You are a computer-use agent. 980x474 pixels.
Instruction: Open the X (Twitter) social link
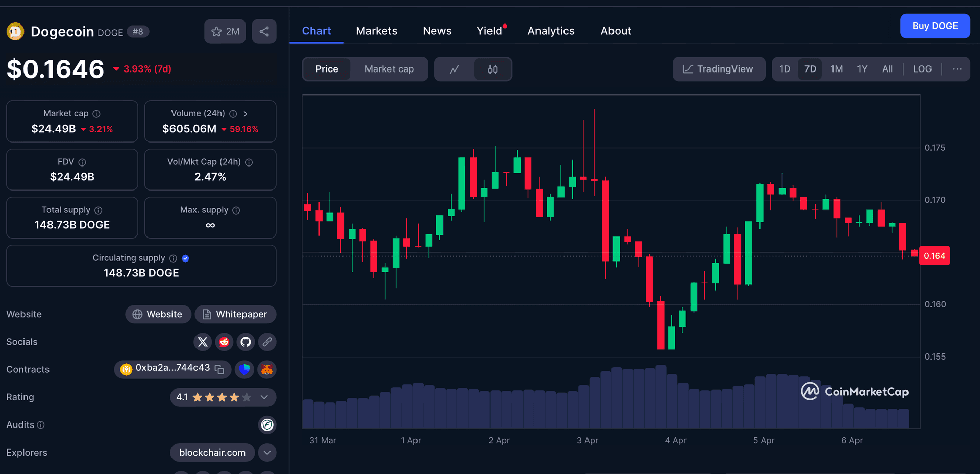[x=203, y=342]
